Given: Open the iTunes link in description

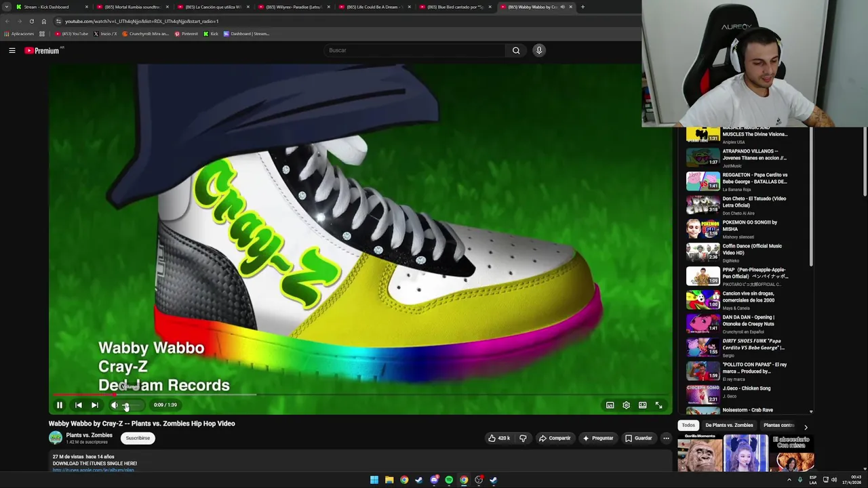Looking at the screenshot, I should 93,470.
